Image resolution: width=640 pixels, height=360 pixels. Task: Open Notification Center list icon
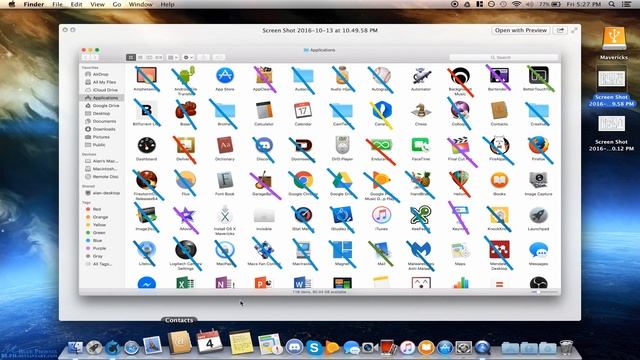click(627, 4)
